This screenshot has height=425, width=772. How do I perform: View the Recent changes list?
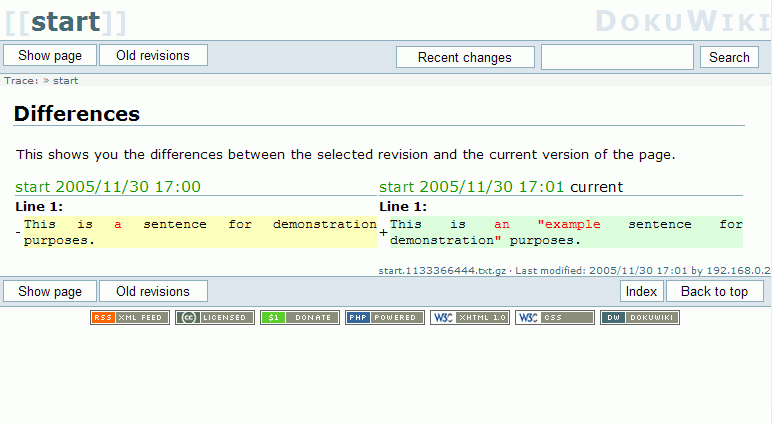coord(465,58)
